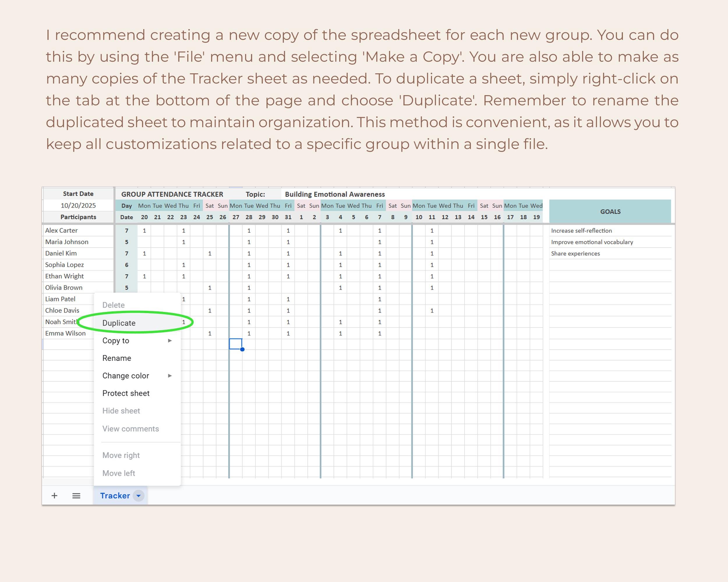Click the Share experiences goal cell
This screenshot has height=582, width=728.
click(610, 253)
